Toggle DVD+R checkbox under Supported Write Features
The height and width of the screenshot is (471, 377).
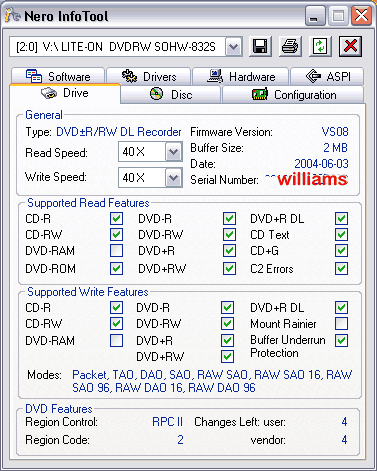coord(227,340)
